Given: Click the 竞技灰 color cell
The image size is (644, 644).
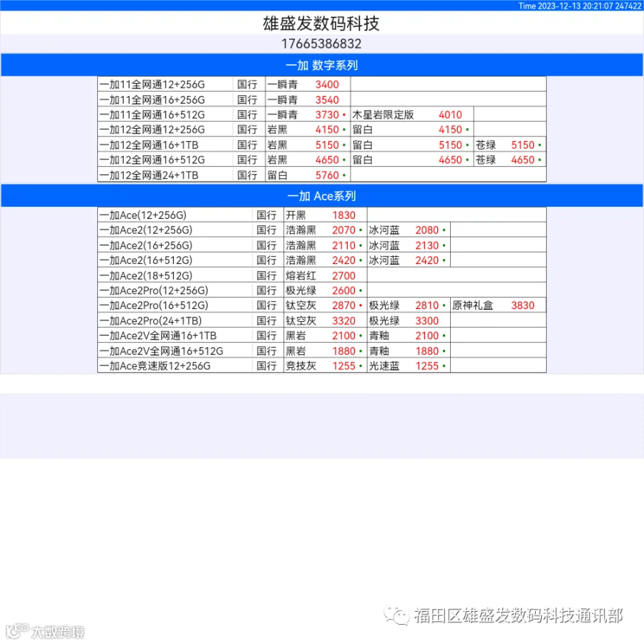Looking at the screenshot, I should pyautogui.click(x=301, y=366).
